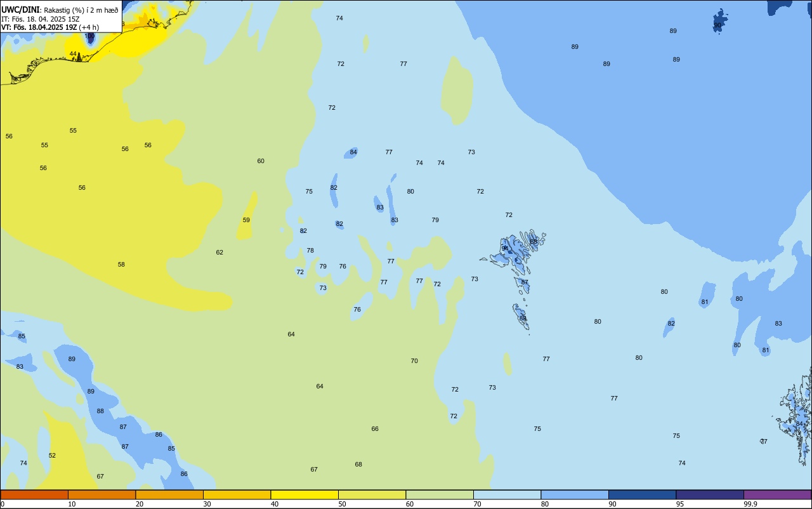Click the map value '60'
This screenshot has width=812, height=509.
tap(261, 161)
